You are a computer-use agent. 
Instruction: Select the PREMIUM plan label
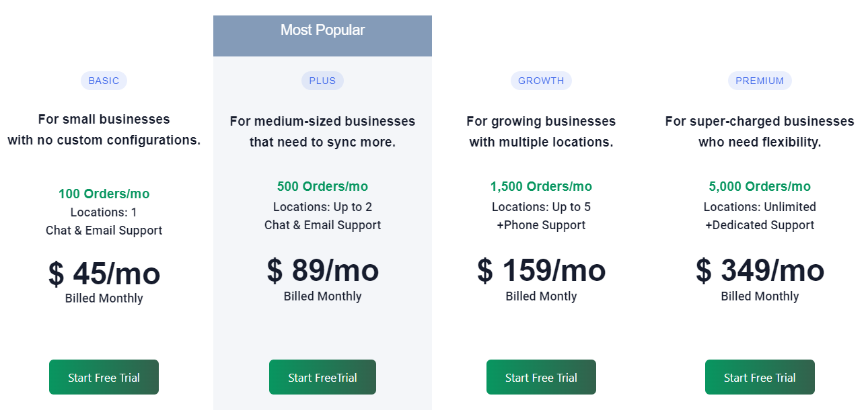click(760, 81)
